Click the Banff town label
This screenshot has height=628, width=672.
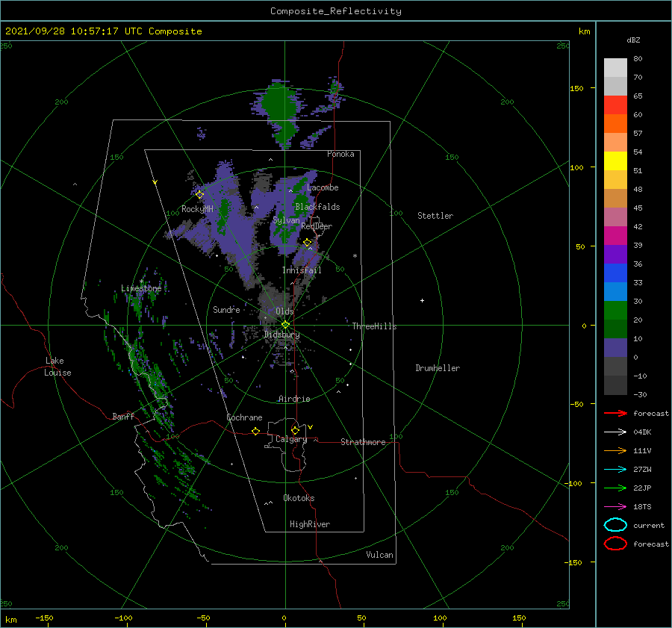pos(123,416)
